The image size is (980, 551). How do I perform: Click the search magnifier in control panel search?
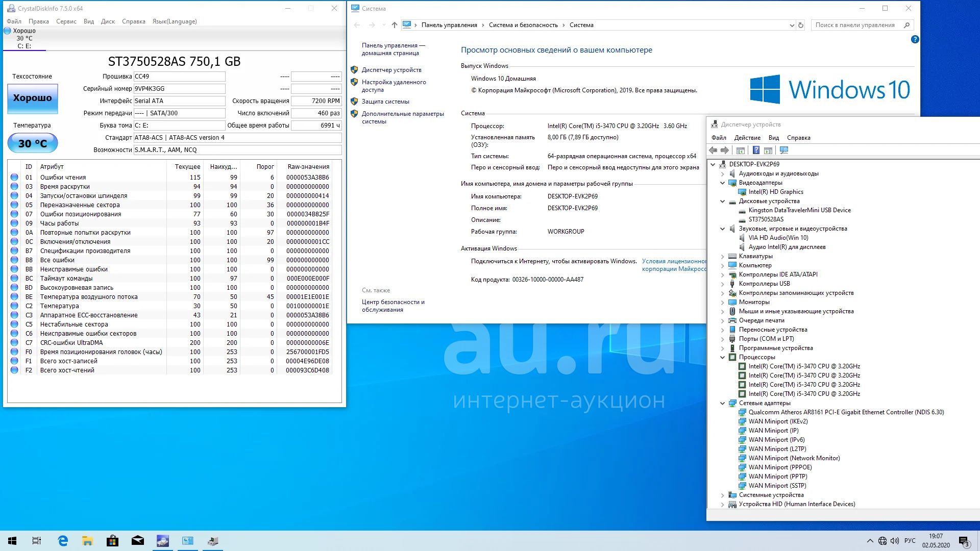pos(906,25)
